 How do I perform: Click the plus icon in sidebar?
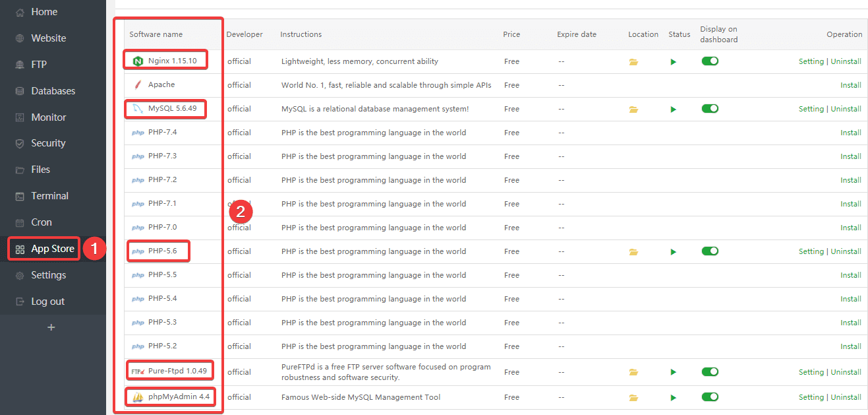[51, 327]
